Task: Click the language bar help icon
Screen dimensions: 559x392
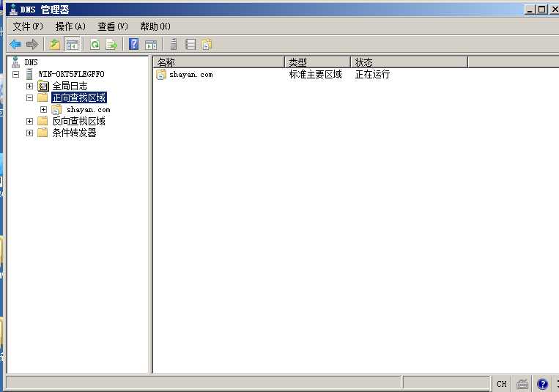Action: coord(542,384)
